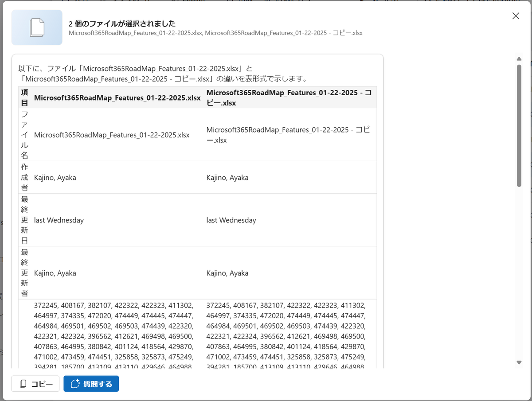Screen dimensions: 532x401
Task: Click copy file name cell in ファイル名 row
Action: [x=289, y=135]
